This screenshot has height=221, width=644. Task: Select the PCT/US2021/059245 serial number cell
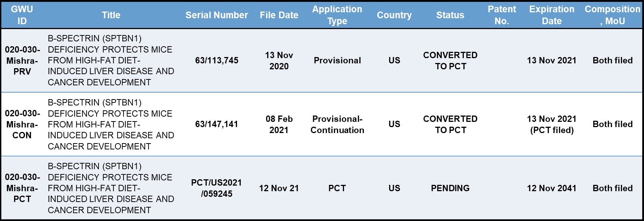click(x=216, y=188)
